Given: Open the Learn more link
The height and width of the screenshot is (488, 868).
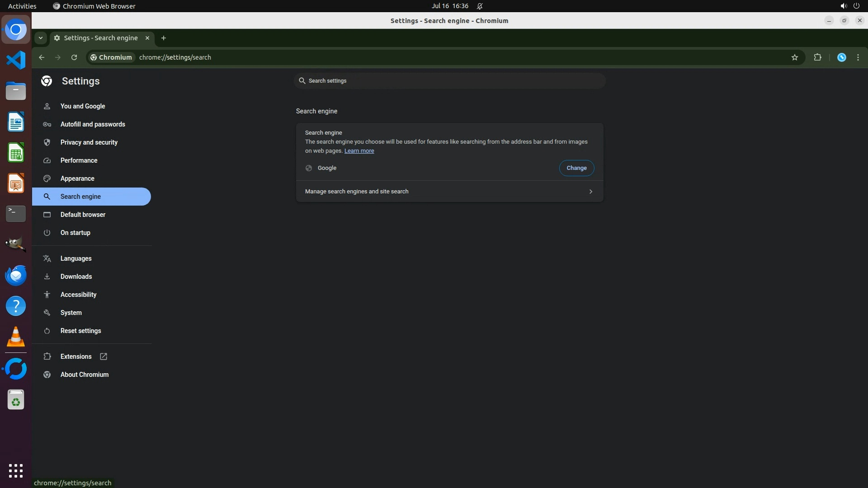Looking at the screenshot, I should tap(359, 151).
